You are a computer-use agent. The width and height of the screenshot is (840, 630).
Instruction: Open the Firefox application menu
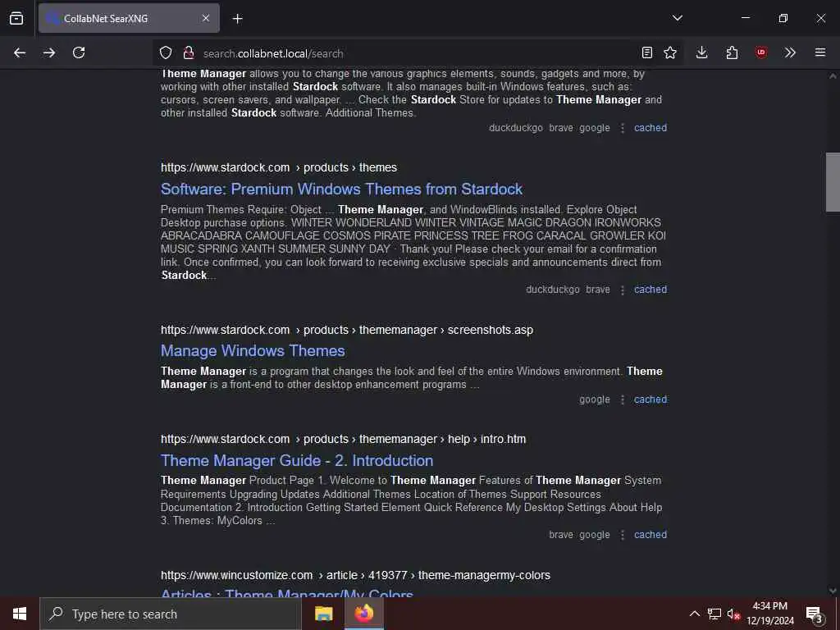820,52
